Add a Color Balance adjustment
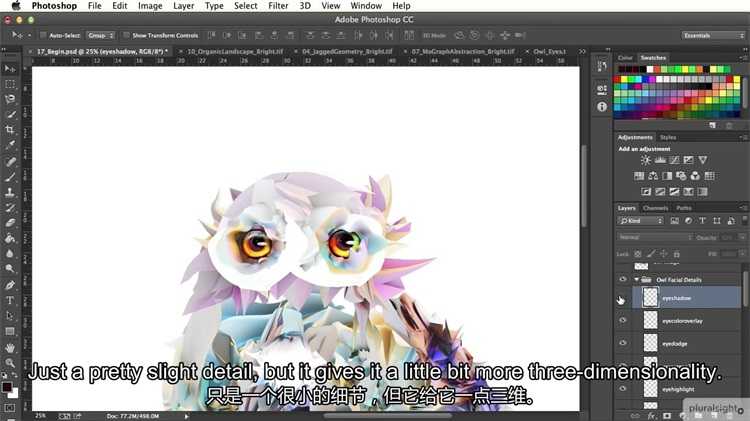This screenshot has width=750, height=421. [653, 176]
